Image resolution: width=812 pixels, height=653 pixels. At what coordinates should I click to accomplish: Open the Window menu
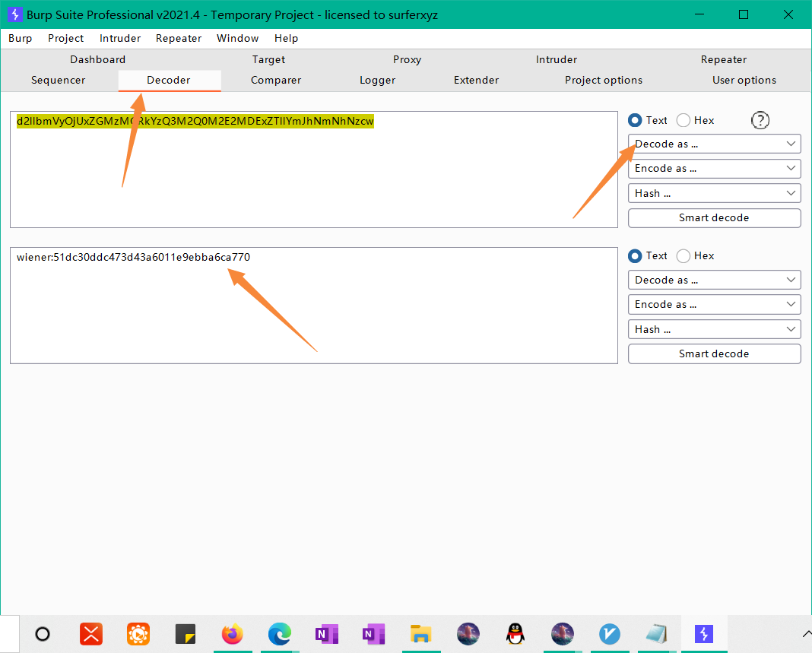[x=238, y=38]
